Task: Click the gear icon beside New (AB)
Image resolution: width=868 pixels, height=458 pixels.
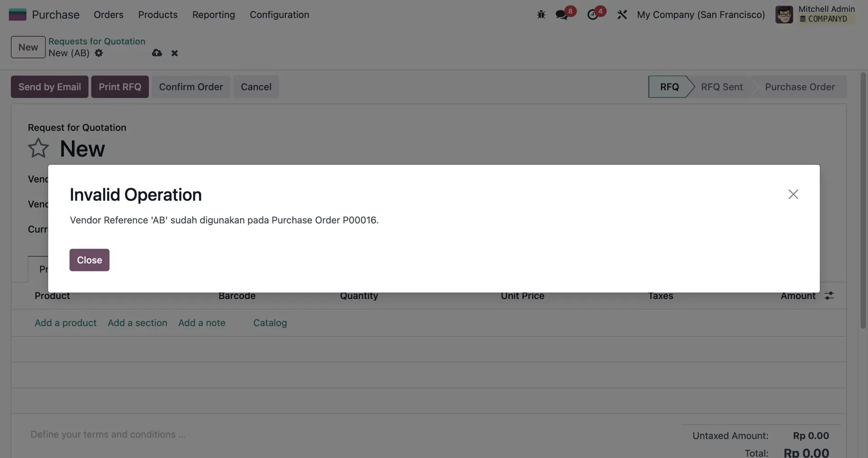Action: pyautogui.click(x=99, y=53)
